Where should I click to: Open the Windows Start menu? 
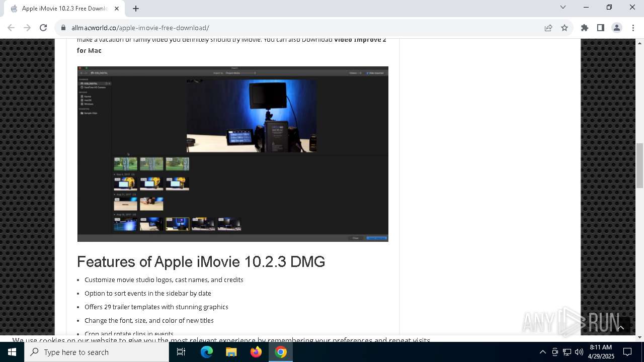coord(12,352)
